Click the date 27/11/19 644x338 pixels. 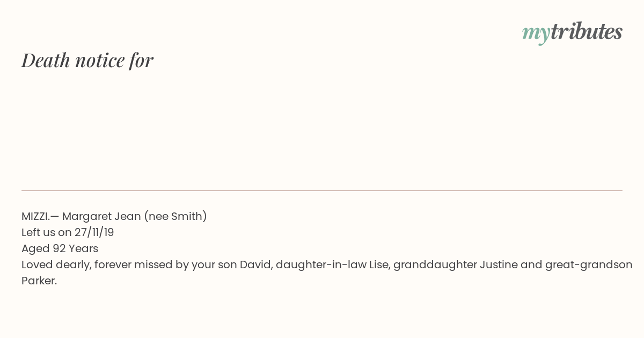[94, 232]
